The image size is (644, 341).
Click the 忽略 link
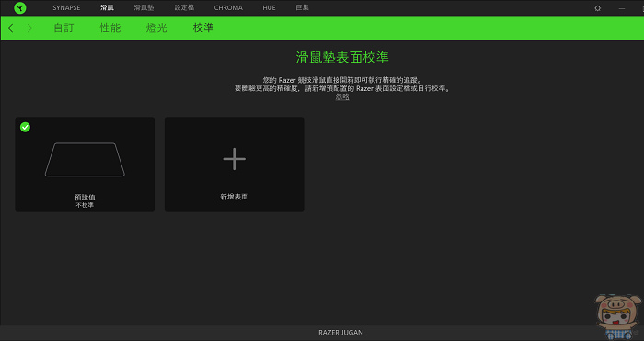point(342,97)
